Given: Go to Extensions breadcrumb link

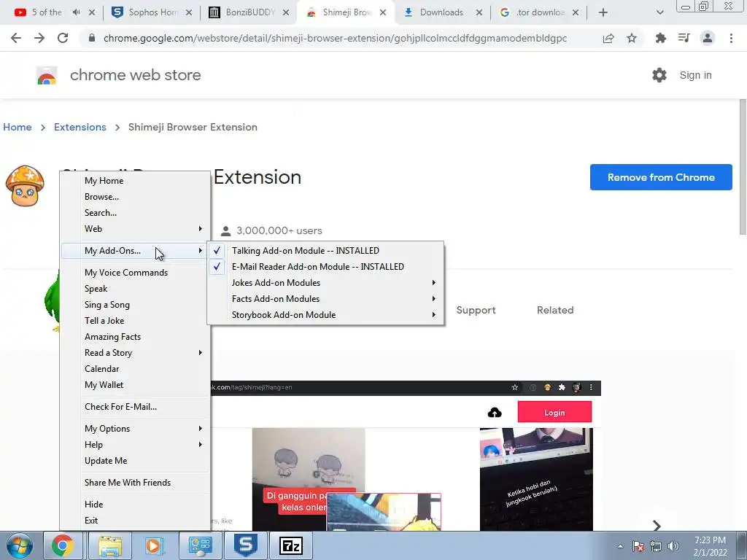Looking at the screenshot, I should (x=80, y=127).
